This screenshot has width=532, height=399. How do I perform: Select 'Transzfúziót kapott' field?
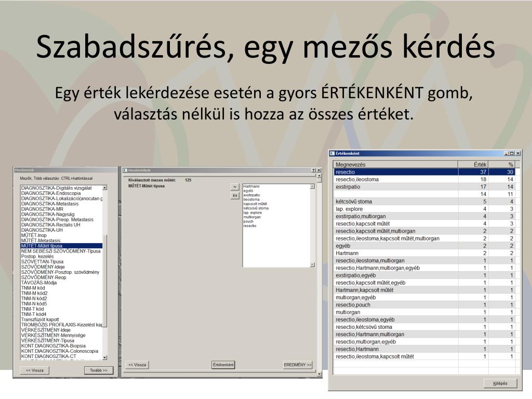point(61,320)
